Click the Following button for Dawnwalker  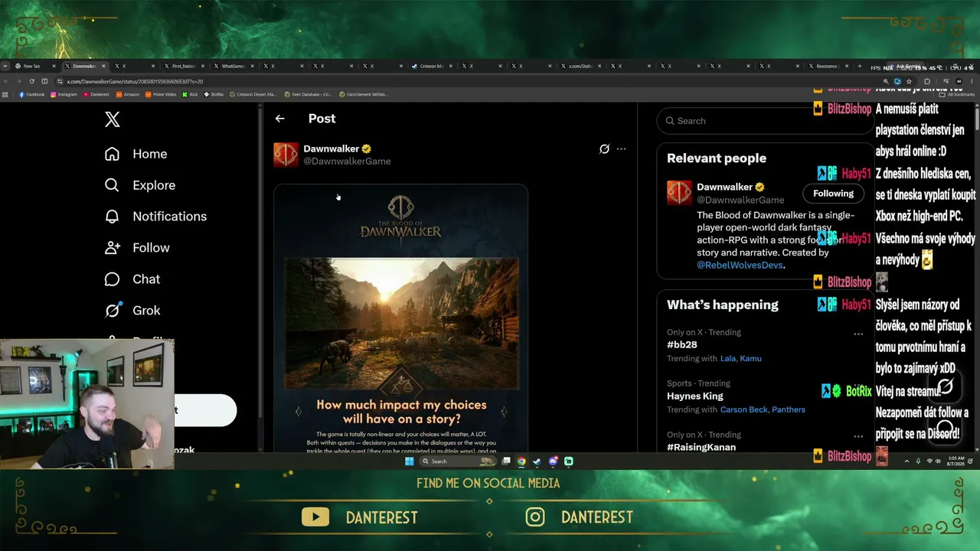pyautogui.click(x=833, y=194)
